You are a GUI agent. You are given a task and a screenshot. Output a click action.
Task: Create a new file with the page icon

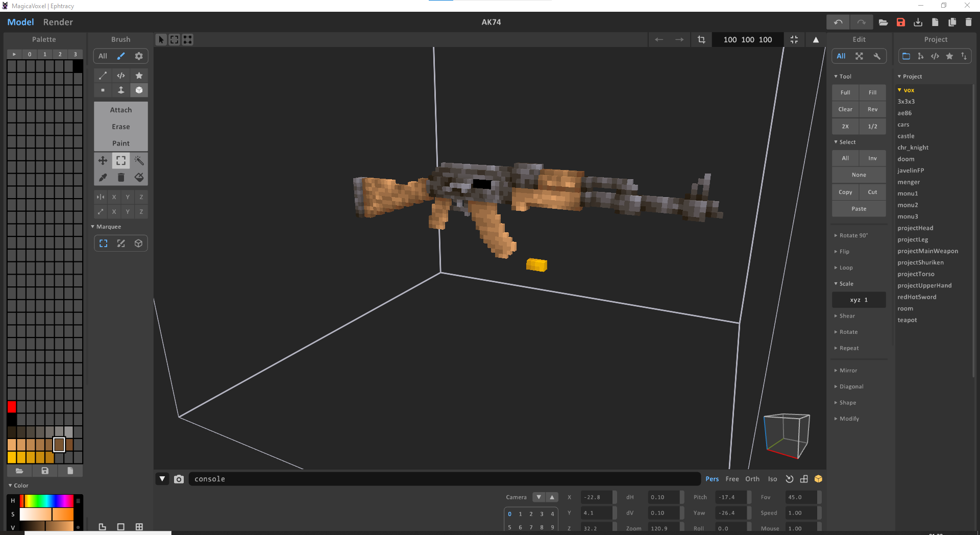(x=935, y=22)
